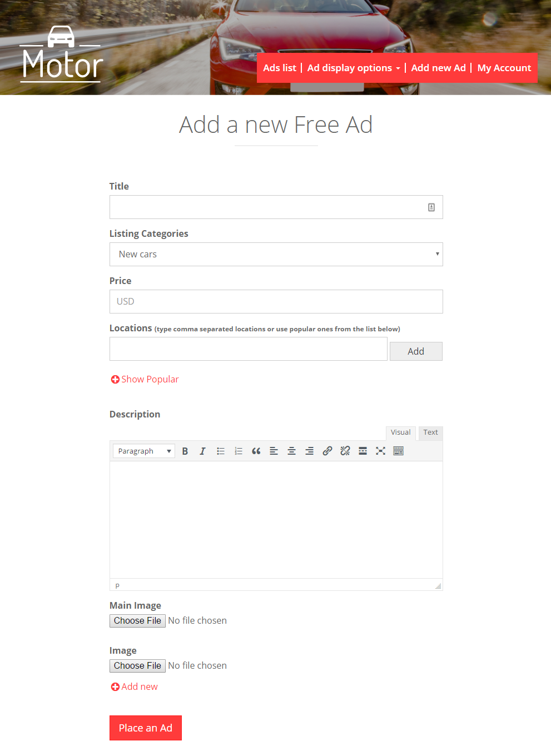
Task: Align description text to center
Action: click(x=291, y=451)
